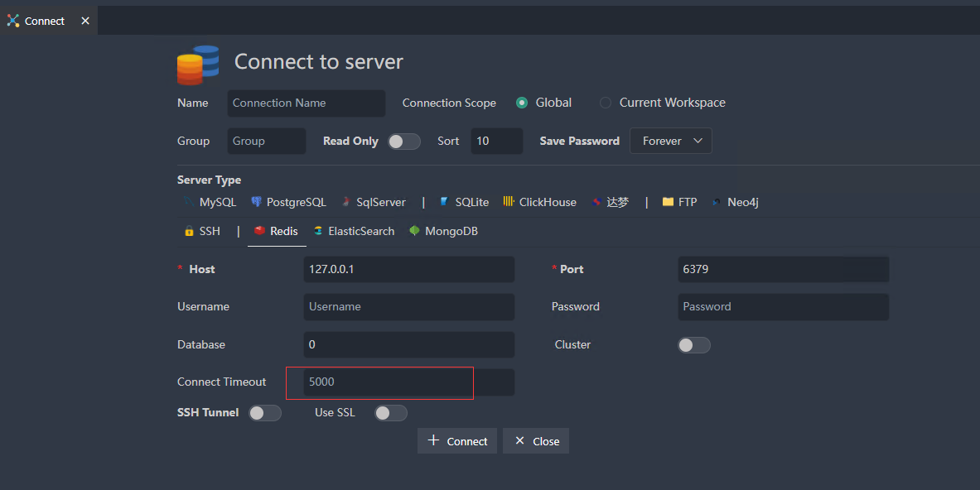Screen dimensions: 980x490
Task: Choose the Neo4j server type
Action: click(736, 201)
